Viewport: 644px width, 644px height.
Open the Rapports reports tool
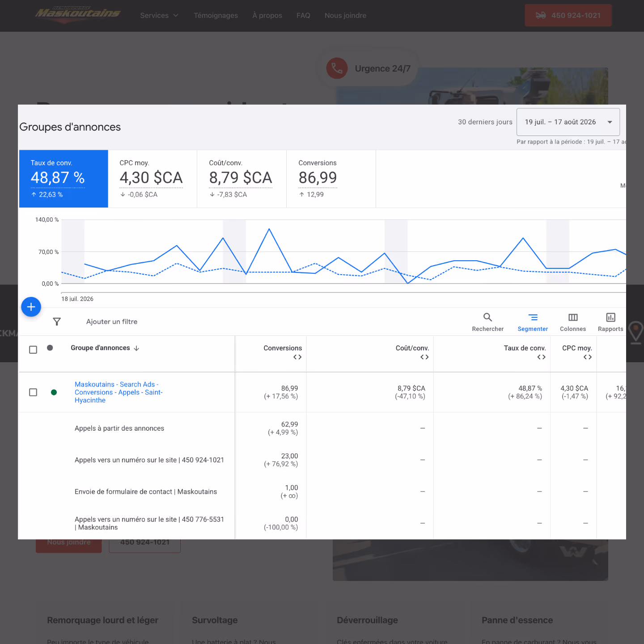pyautogui.click(x=610, y=322)
